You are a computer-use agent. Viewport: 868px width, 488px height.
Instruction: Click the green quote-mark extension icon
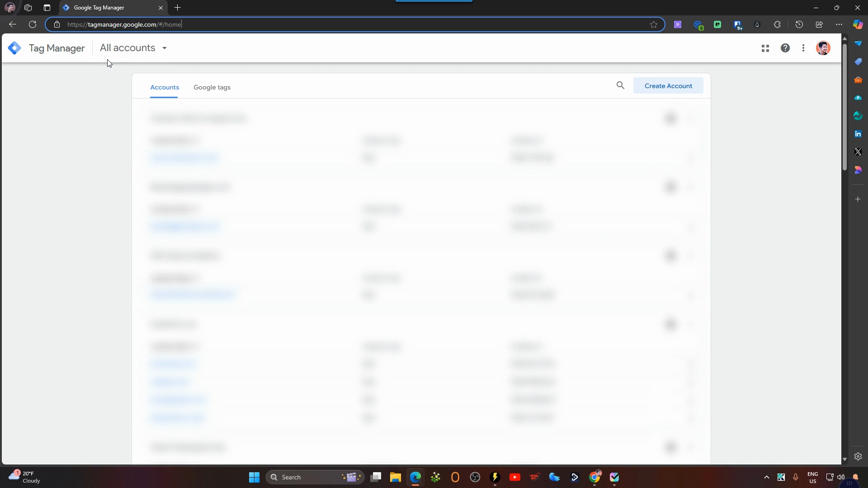(717, 24)
